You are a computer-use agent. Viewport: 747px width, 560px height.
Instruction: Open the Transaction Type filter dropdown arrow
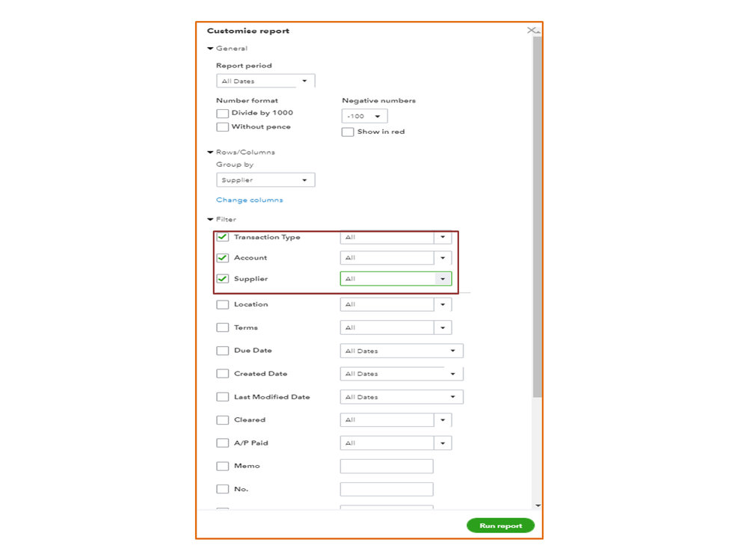click(443, 238)
